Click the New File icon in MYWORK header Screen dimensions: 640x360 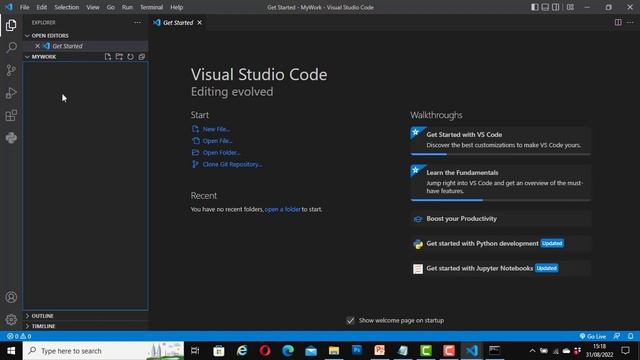pos(108,57)
